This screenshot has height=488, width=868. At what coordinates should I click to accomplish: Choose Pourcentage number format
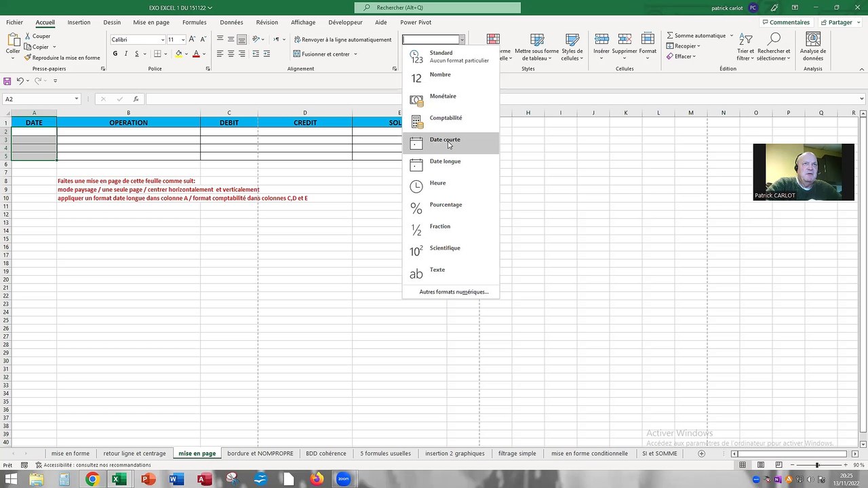pos(451,207)
